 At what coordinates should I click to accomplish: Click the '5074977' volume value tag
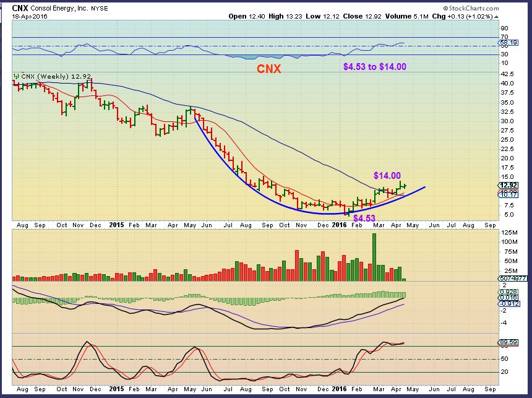tap(513, 279)
